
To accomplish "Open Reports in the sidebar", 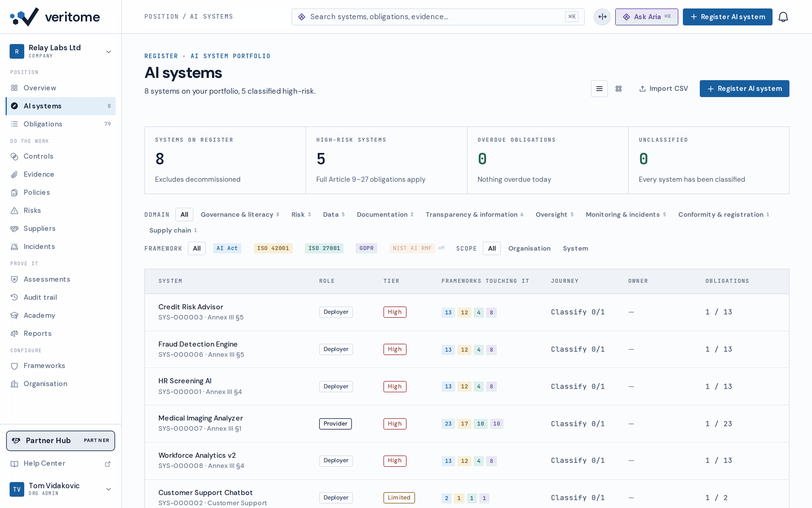I will pos(61,334).
